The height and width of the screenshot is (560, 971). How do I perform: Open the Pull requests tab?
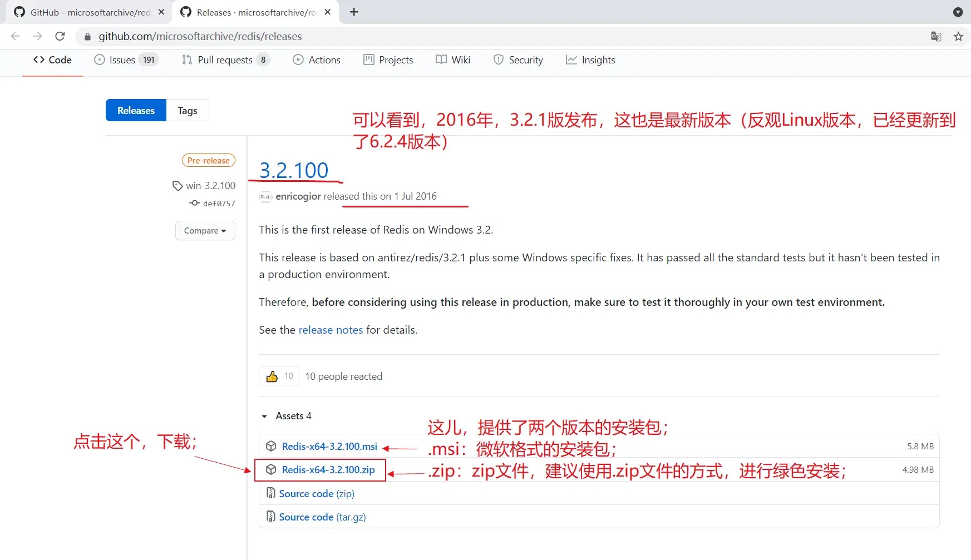pos(225,60)
